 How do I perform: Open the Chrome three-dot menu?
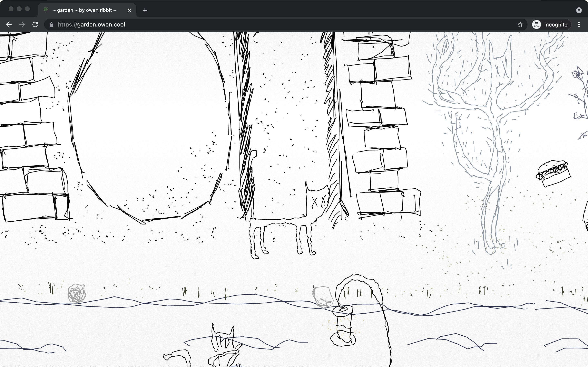579,24
